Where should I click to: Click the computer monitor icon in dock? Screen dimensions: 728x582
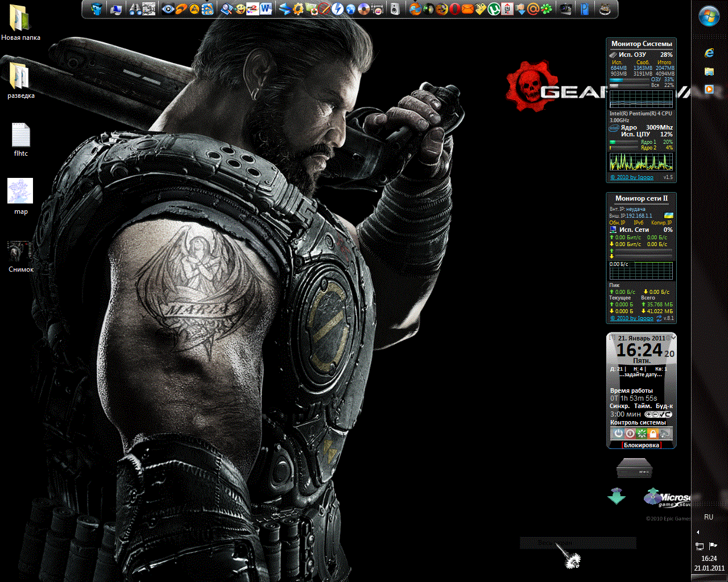click(116, 10)
